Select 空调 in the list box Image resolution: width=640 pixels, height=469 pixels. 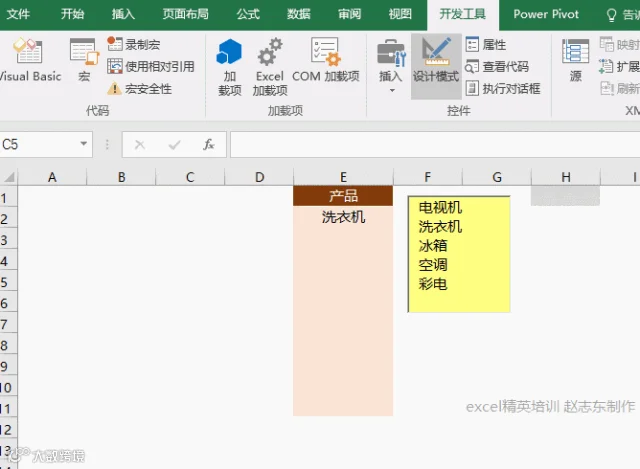[x=433, y=265]
